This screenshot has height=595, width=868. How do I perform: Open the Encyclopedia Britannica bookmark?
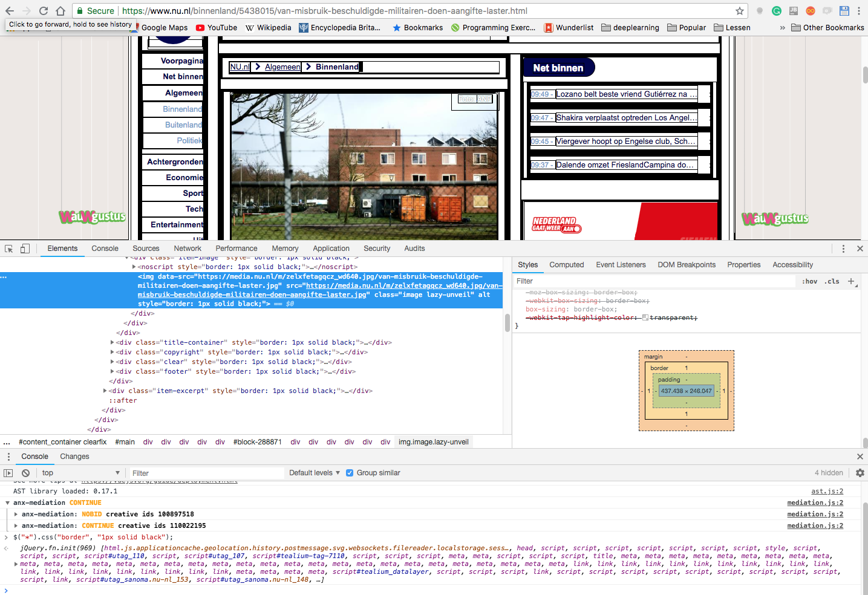pos(340,28)
